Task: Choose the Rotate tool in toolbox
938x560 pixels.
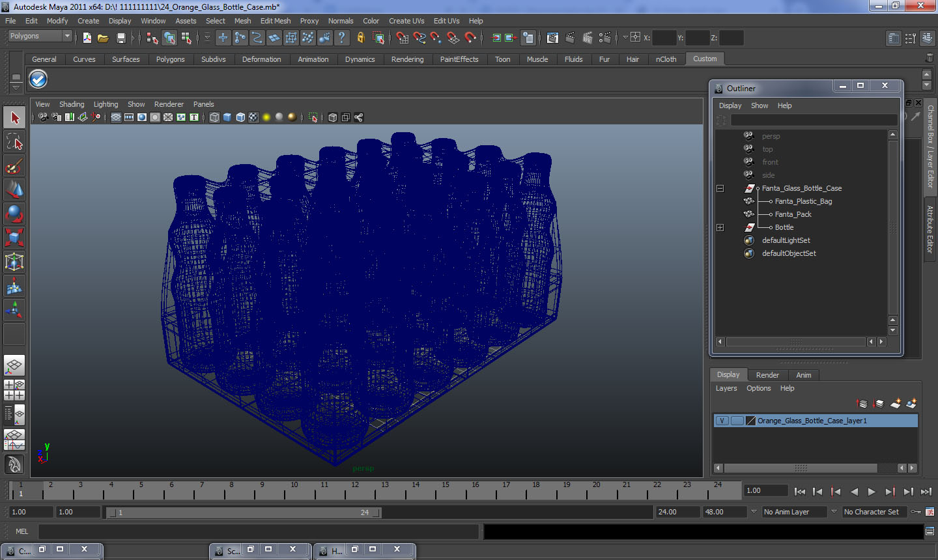Action: pyautogui.click(x=14, y=214)
